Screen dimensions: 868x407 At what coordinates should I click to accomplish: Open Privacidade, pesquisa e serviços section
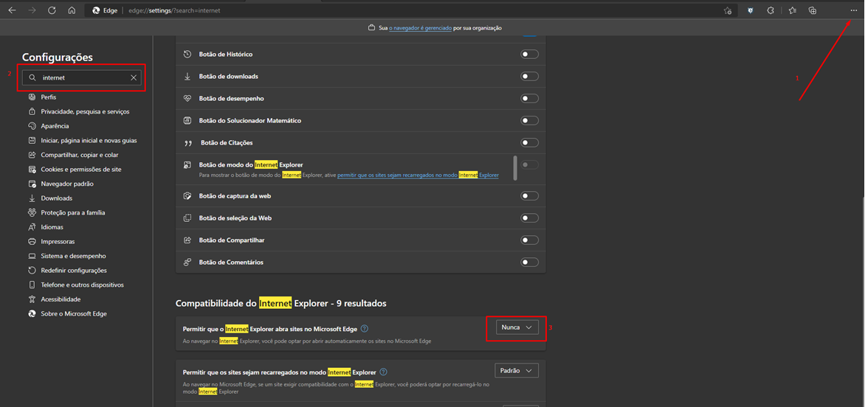coord(86,112)
